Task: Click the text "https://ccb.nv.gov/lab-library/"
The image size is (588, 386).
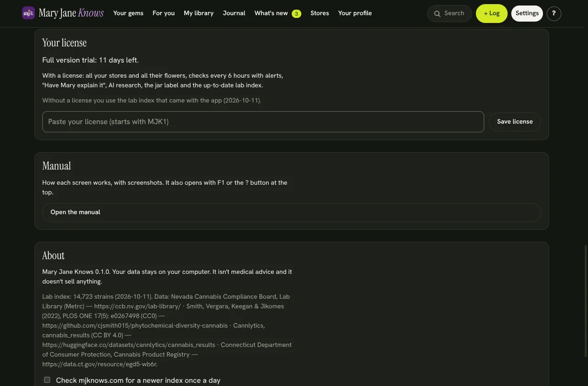Action: pyautogui.click(x=137, y=306)
